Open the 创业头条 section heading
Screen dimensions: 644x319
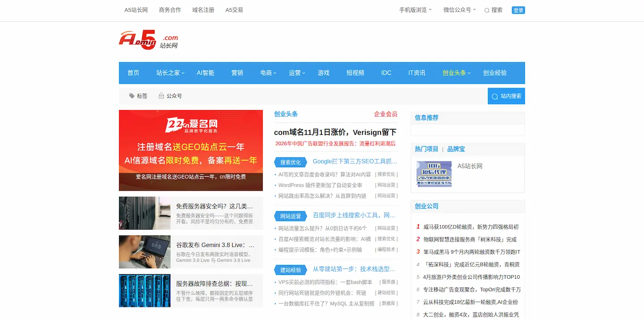pos(286,114)
